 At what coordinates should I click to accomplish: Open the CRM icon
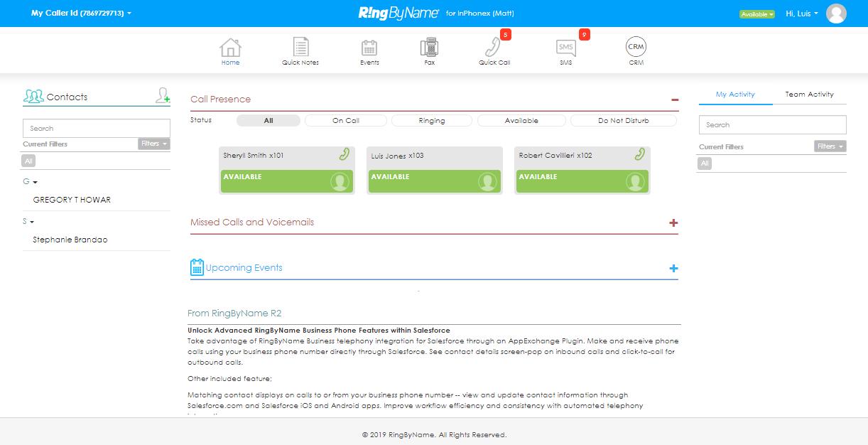[636, 48]
